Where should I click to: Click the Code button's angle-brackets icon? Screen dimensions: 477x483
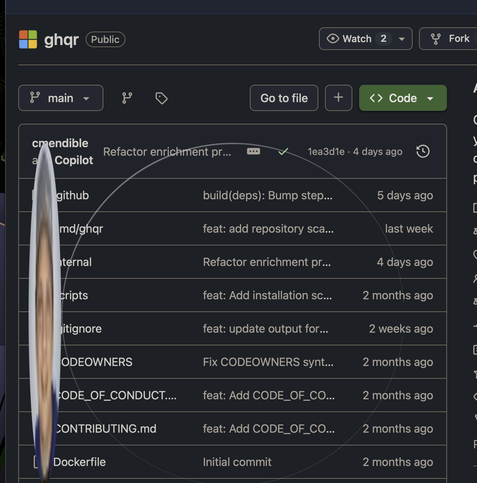point(376,98)
